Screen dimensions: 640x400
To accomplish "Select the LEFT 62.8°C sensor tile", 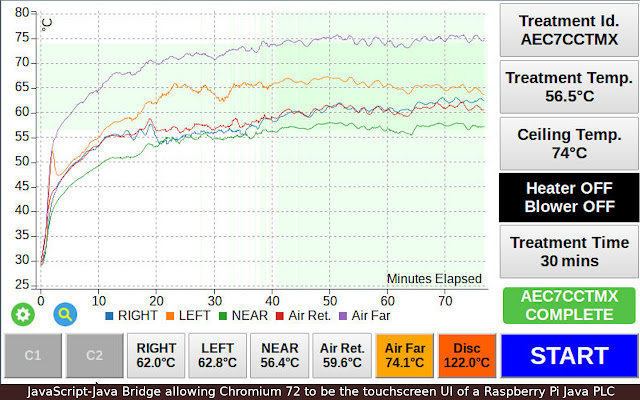I will pos(218,356).
